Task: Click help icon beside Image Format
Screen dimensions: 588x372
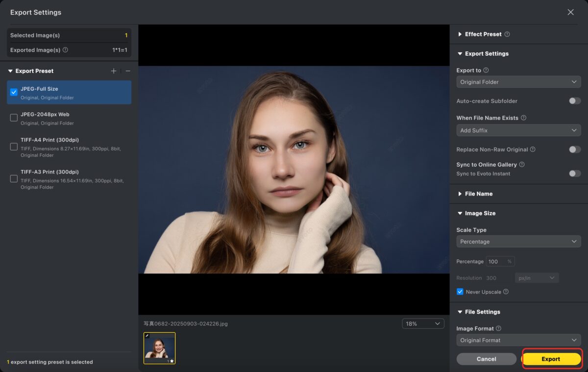Action: point(498,328)
